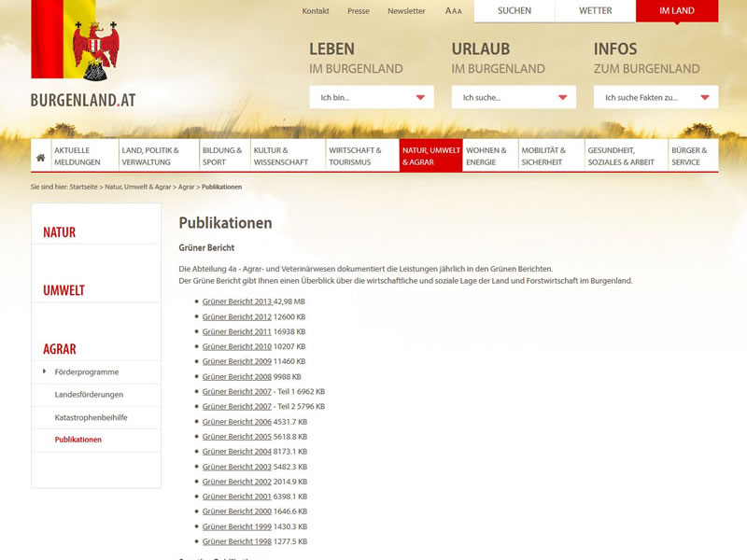747x560 pixels.
Task: Click the home icon in navigation bar
Action: tap(41, 157)
